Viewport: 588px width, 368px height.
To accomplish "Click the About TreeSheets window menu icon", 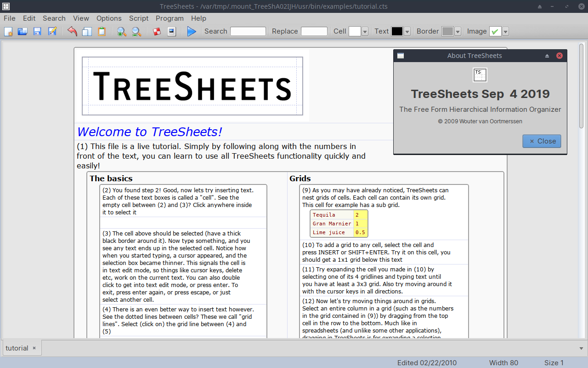I will 401,56.
